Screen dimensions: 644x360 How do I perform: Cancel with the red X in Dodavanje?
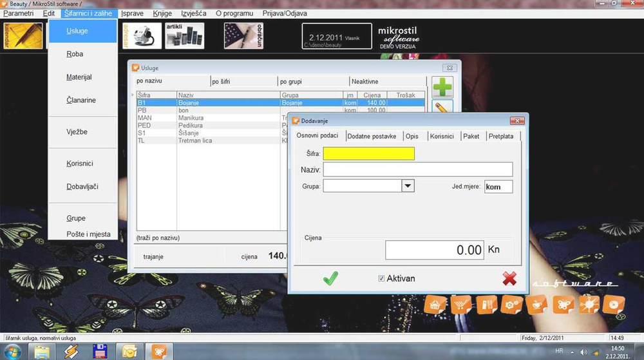pyautogui.click(x=509, y=279)
